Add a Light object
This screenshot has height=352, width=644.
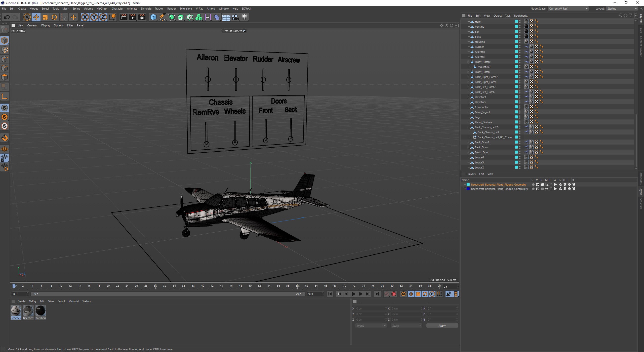coord(245,17)
